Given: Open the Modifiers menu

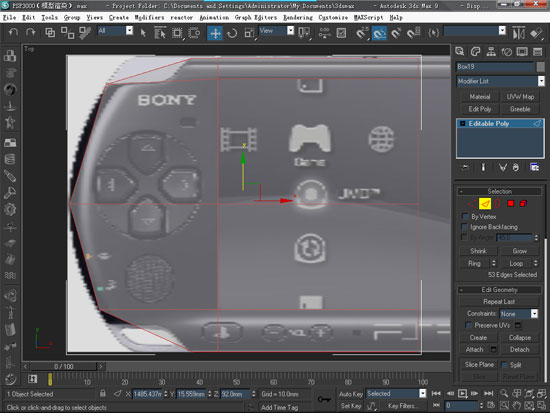Looking at the screenshot, I should pos(149,18).
